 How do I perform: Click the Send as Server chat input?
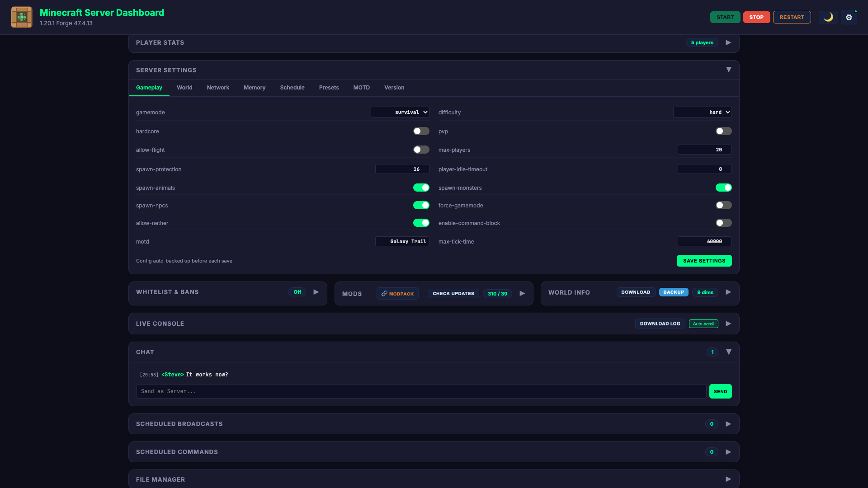pos(421,391)
